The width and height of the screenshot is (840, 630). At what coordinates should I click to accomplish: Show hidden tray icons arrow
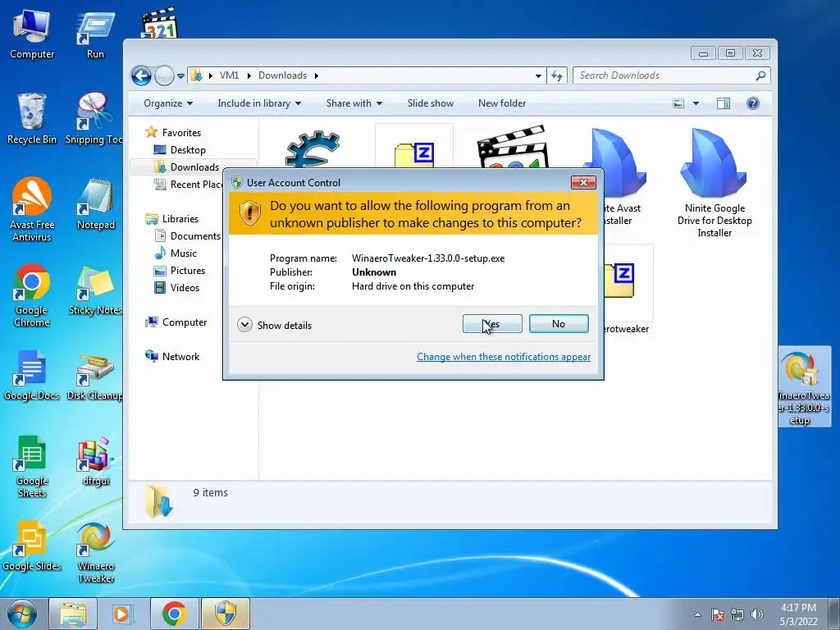click(697, 614)
